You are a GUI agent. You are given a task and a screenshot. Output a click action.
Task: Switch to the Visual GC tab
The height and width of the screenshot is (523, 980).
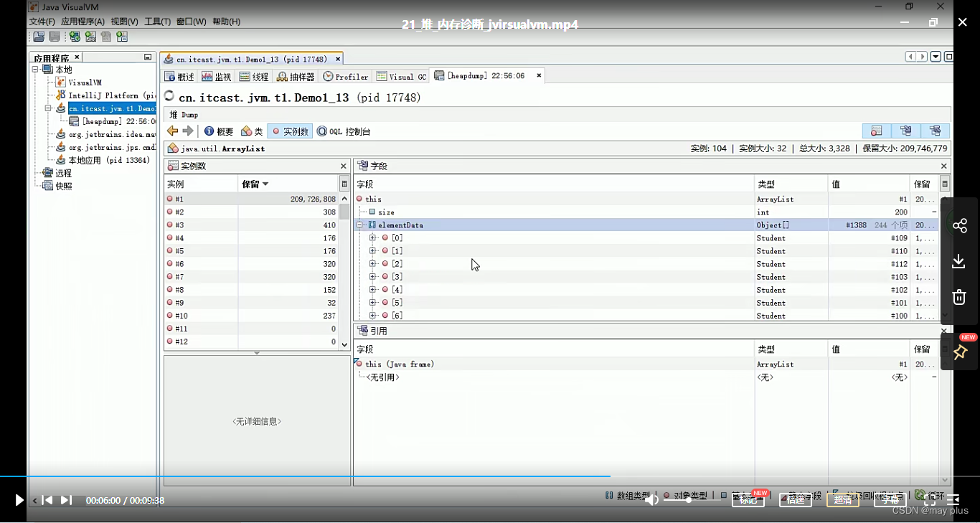click(x=402, y=77)
